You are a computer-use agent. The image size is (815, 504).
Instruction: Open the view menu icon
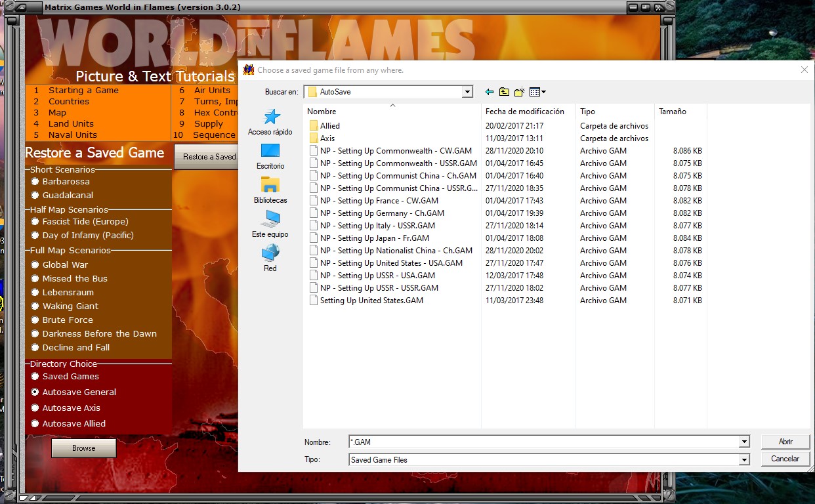tap(537, 92)
